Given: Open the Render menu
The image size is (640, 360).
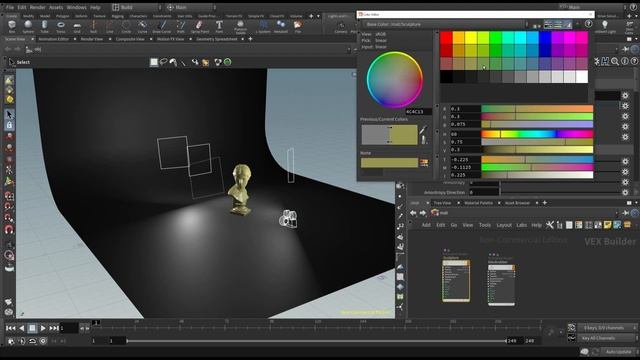Looking at the screenshot, I should click(x=38, y=7).
